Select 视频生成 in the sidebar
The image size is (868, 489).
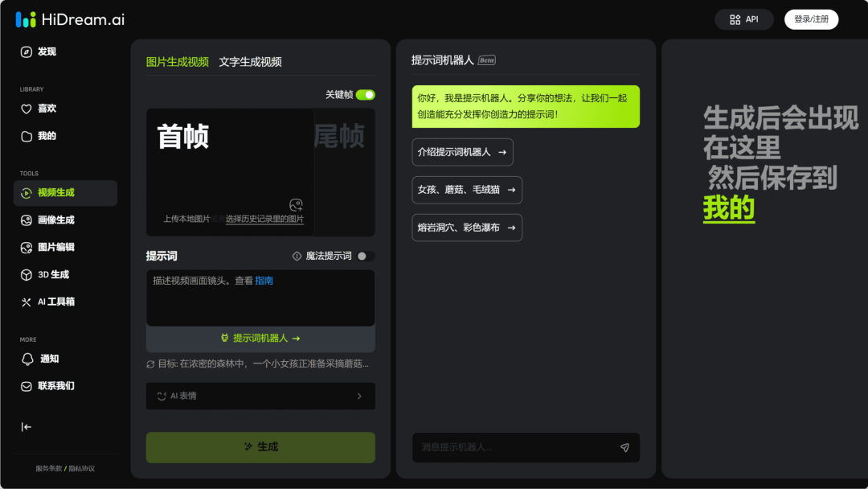tap(65, 193)
